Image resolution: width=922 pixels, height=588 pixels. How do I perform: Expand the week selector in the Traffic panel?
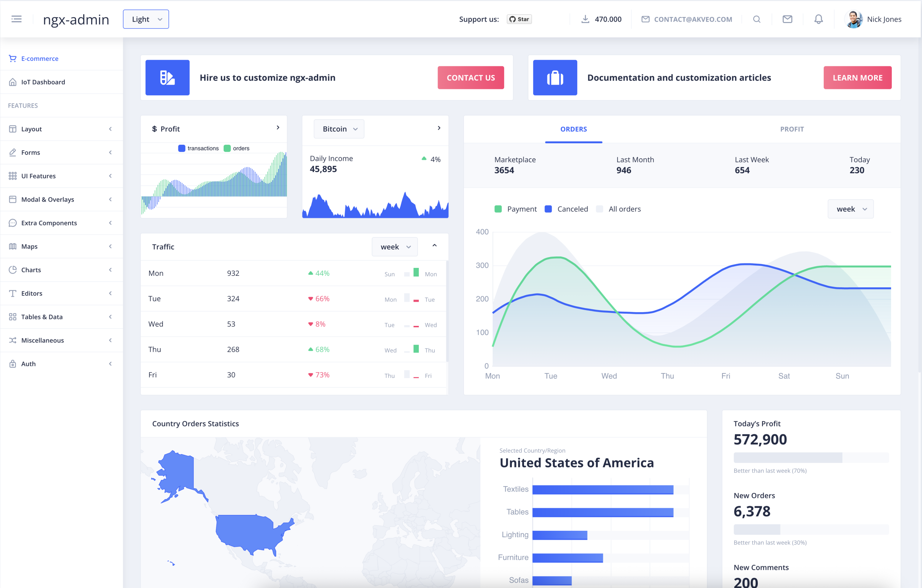click(394, 247)
